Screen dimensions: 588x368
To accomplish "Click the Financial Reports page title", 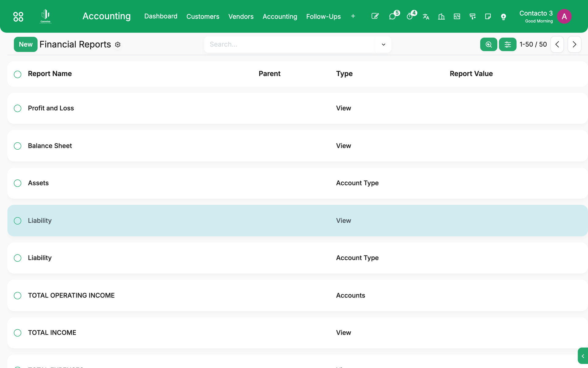I will tap(75, 44).
